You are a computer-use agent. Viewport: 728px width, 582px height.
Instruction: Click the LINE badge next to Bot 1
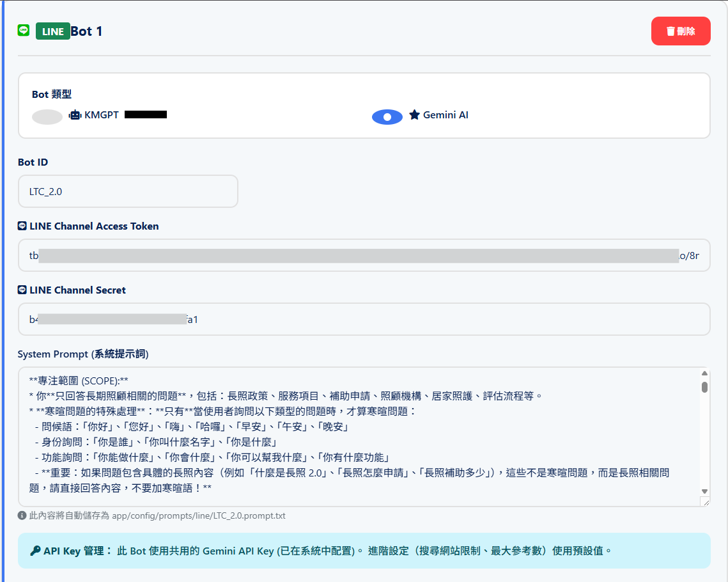(x=52, y=30)
